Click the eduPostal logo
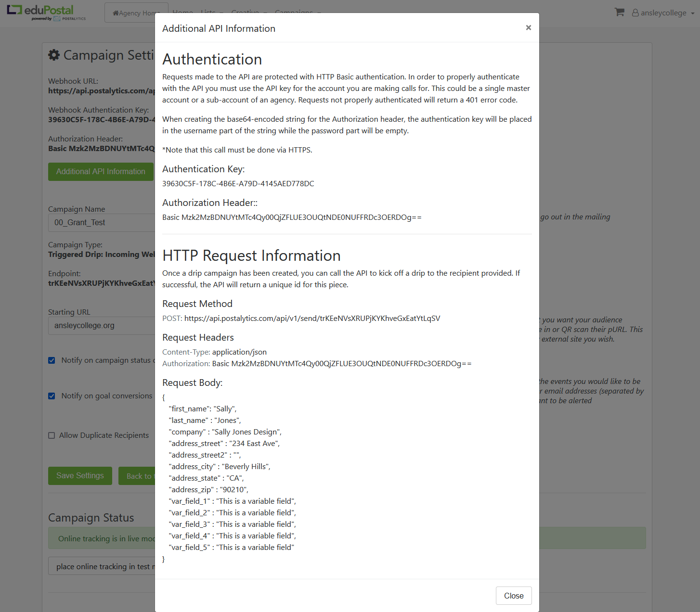700x612 pixels. (47, 13)
